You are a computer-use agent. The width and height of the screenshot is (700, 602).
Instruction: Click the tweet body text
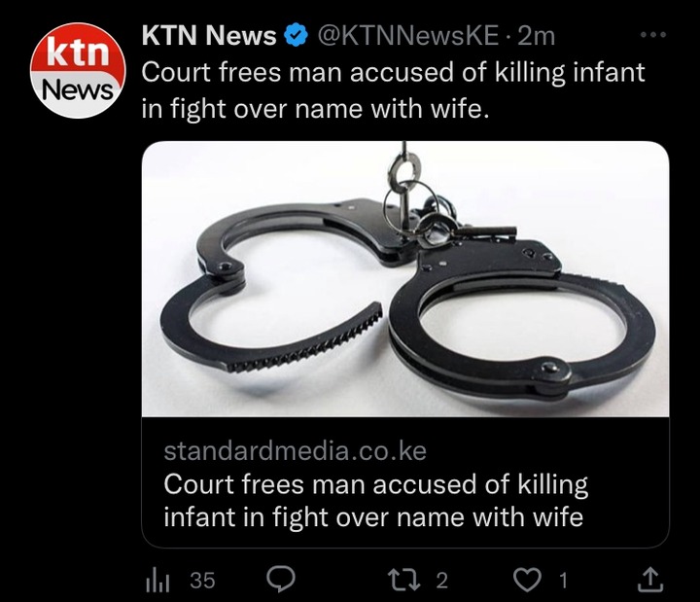pos(394,90)
